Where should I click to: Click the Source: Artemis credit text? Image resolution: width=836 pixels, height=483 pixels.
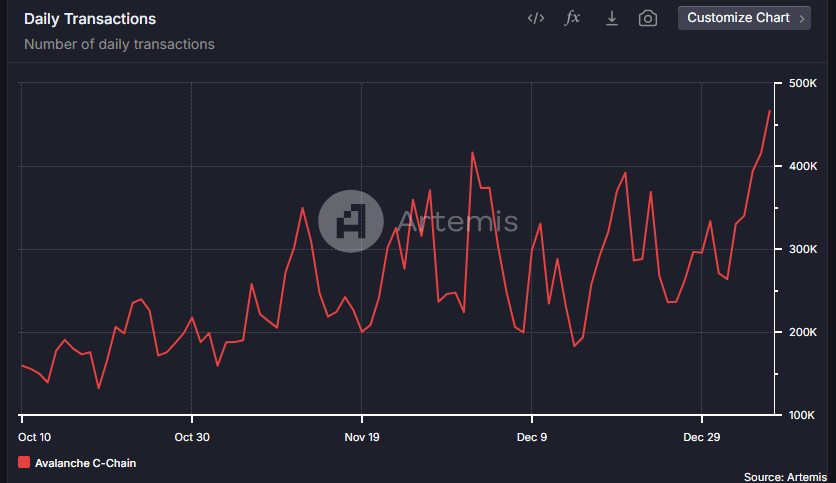785,477
